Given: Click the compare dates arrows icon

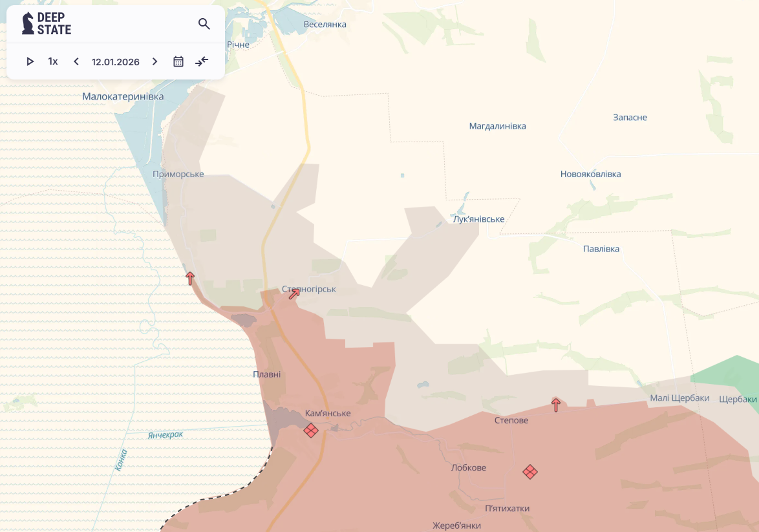Looking at the screenshot, I should click(202, 61).
